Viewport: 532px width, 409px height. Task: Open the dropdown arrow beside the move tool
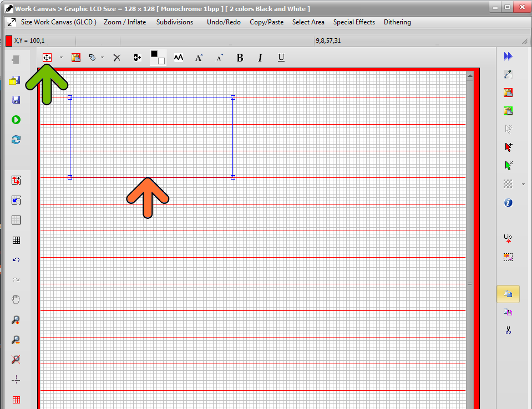(x=61, y=58)
